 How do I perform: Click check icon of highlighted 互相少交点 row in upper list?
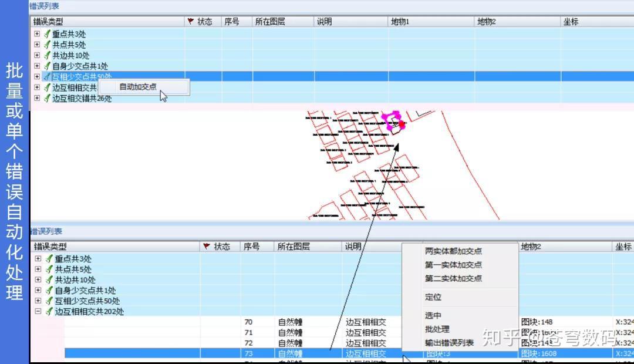coord(48,76)
